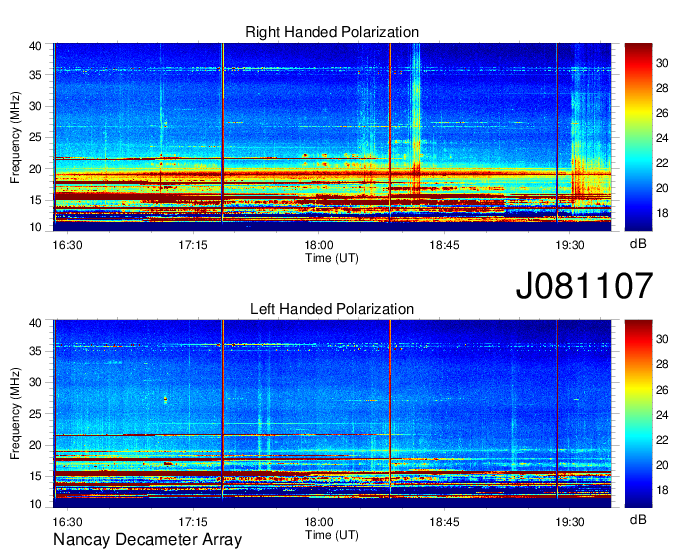The image size is (680, 552).
Task: Click the 'Left Handed Polarization' plot title
Action: (x=332, y=309)
